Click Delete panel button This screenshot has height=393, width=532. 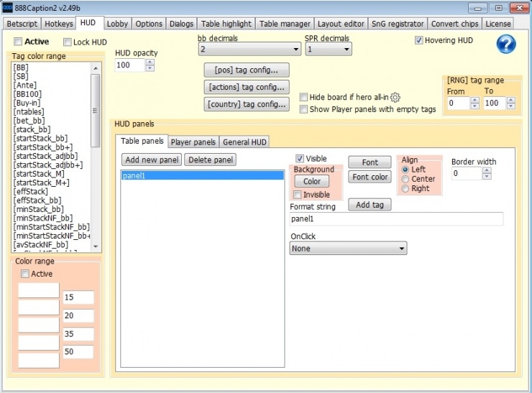pos(211,159)
